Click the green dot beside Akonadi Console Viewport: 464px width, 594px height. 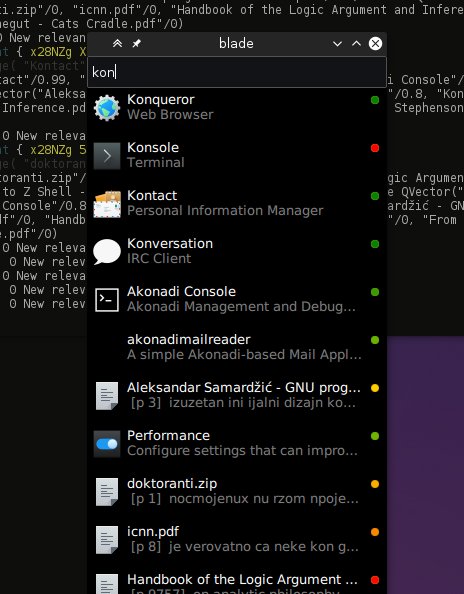point(375,292)
